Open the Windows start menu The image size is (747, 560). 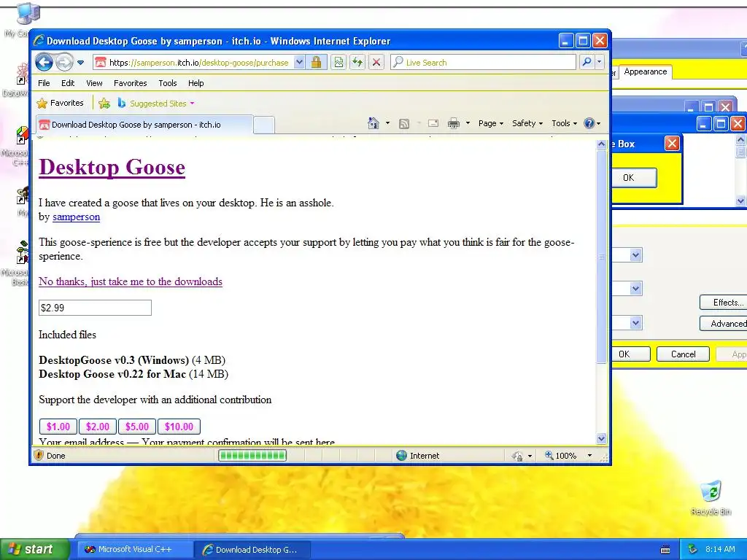pyautogui.click(x=35, y=549)
